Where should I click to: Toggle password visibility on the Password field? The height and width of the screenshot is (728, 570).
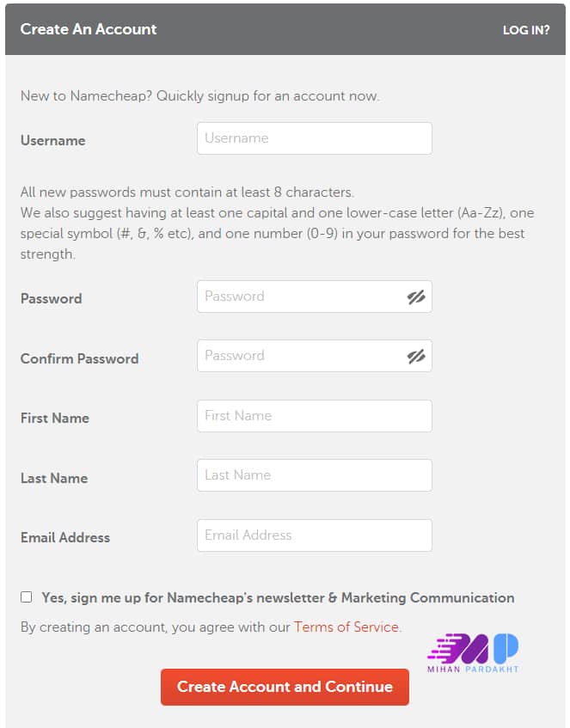417,297
